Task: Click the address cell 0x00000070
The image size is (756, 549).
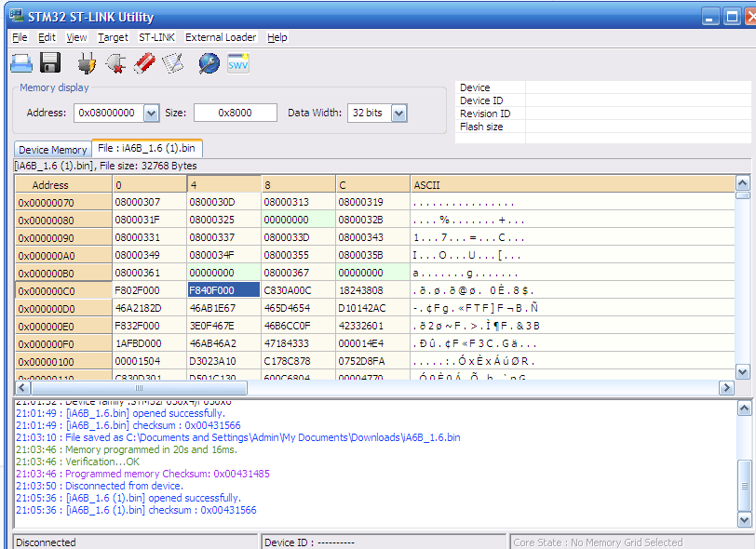Action: (63, 203)
